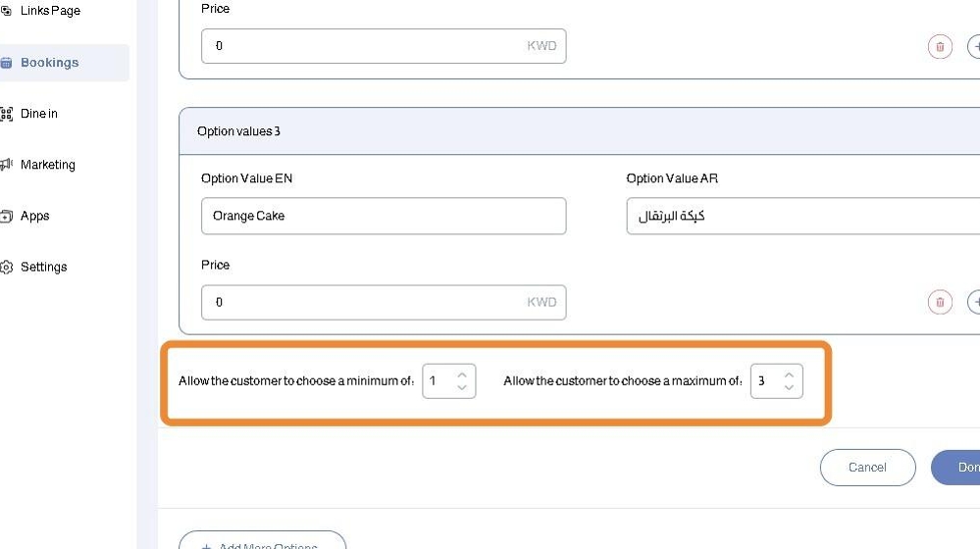Click the Option Value AR text field
Viewport: 980px width, 549px height.
[802, 216]
